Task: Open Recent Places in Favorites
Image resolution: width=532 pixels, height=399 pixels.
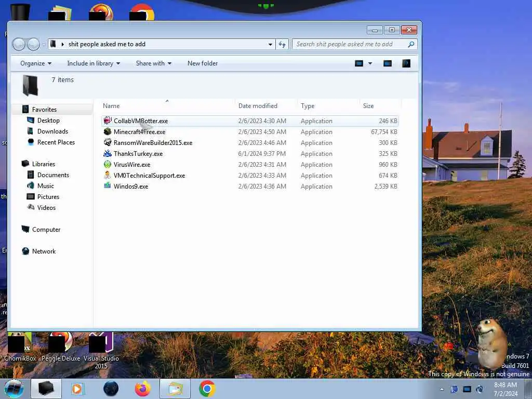Action: (x=56, y=142)
